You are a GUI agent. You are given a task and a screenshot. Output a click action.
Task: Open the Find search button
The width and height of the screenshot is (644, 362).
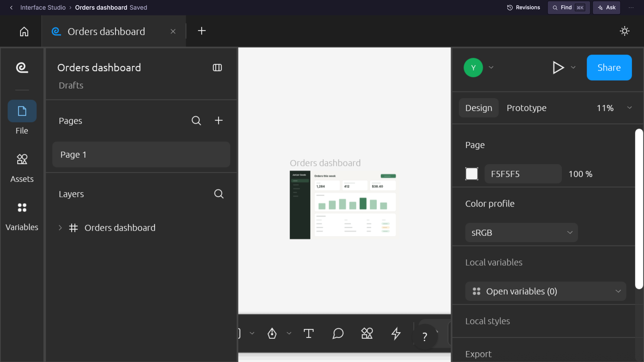(x=569, y=7)
